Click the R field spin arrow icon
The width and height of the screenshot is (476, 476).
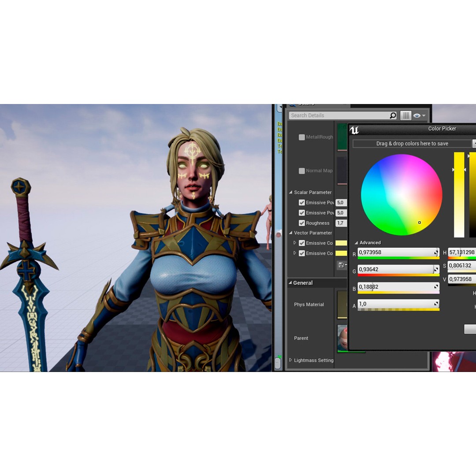[x=436, y=253]
